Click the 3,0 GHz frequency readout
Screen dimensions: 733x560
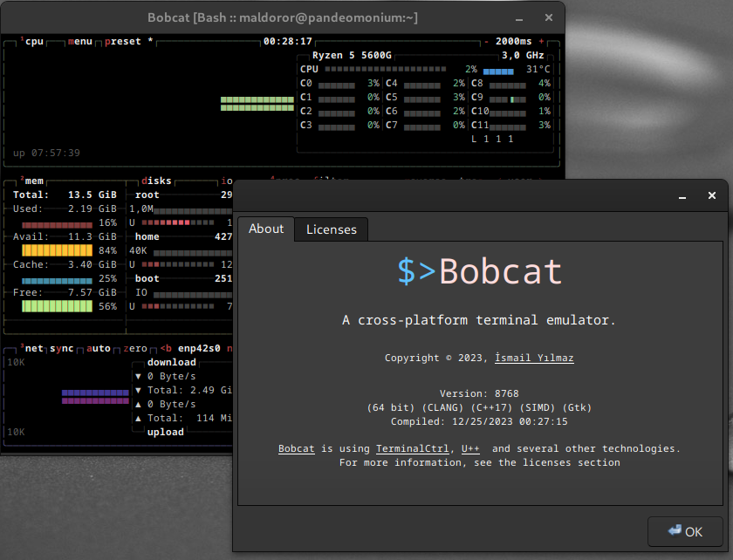click(x=523, y=55)
